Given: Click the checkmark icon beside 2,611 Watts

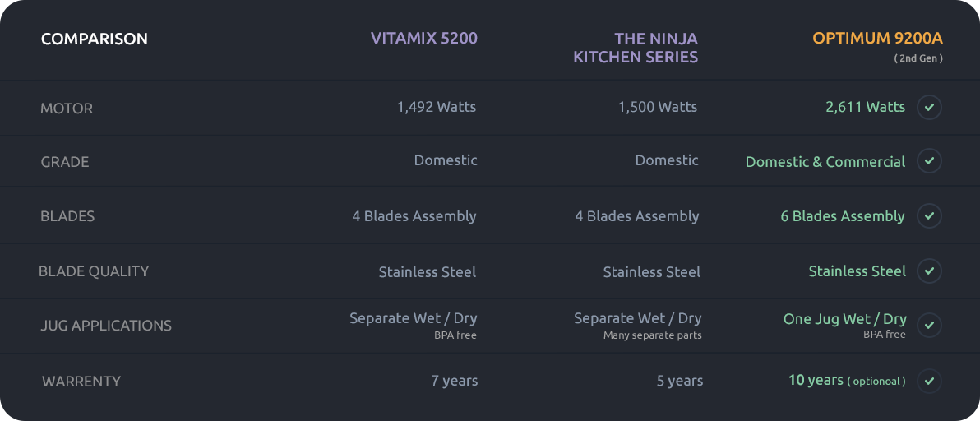Looking at the screenshot, I should [929, 108].
